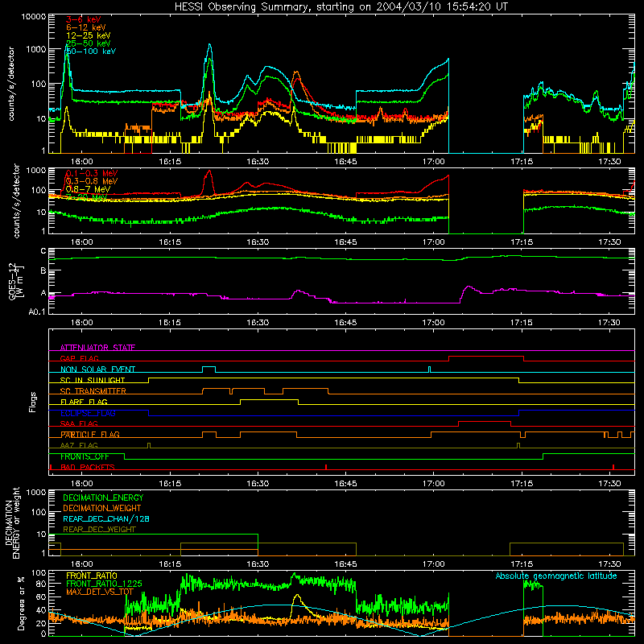Image resolution: width=644 pixels, height=644 pixels.
Task: Select the SC_IN_SUNLIGHT flag label
Action: point(93,380)
